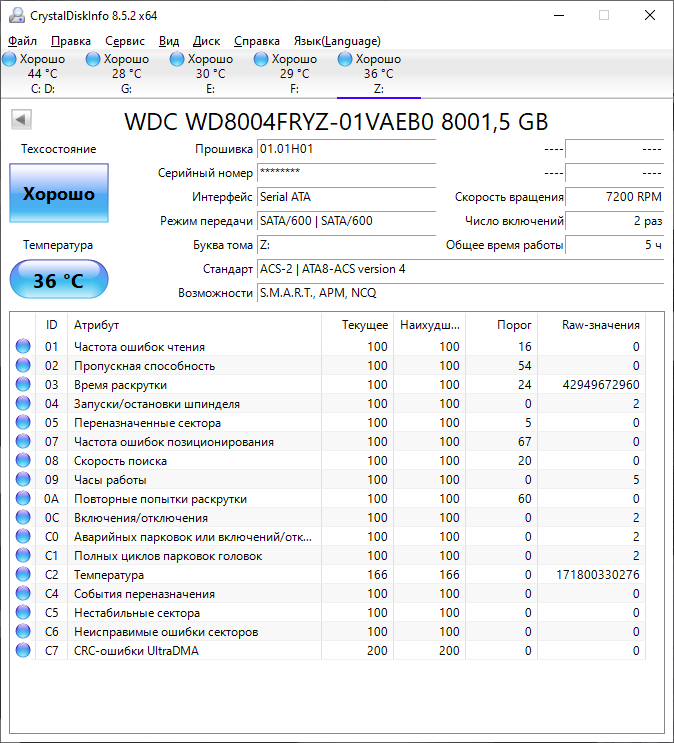The image size is (674, 743).
Task: Click status orb for Нестабильные сектора
Action: (x=23, y=613)
